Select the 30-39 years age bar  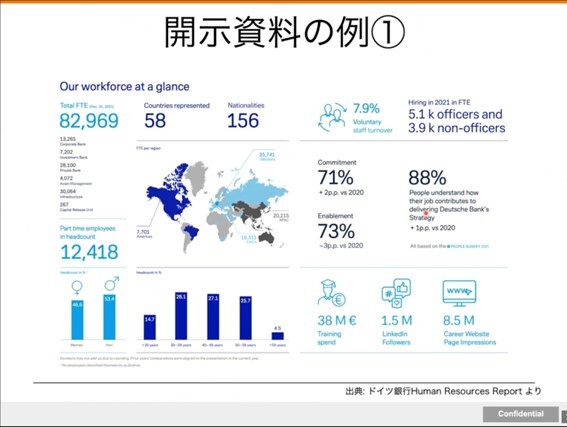click(181, 316)
